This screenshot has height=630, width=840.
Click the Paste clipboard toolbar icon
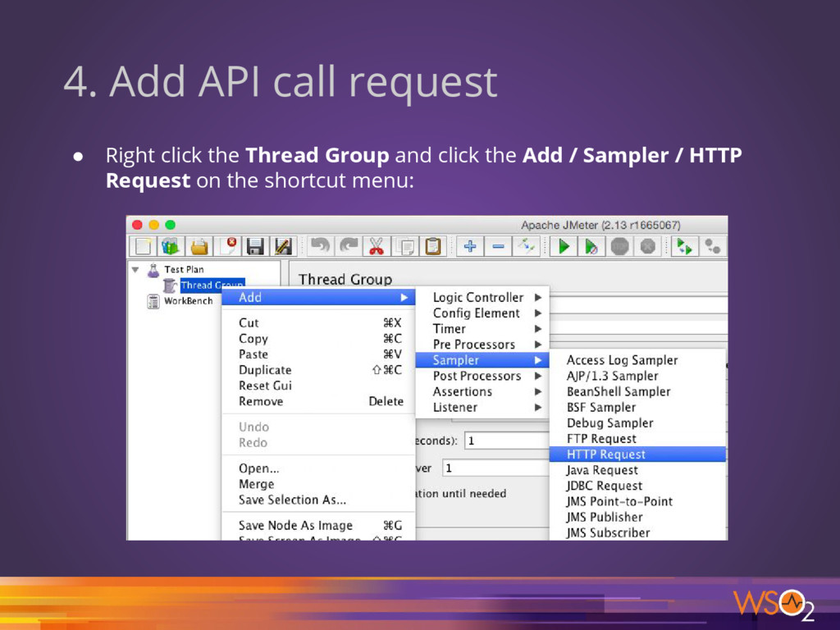point(433,246)
